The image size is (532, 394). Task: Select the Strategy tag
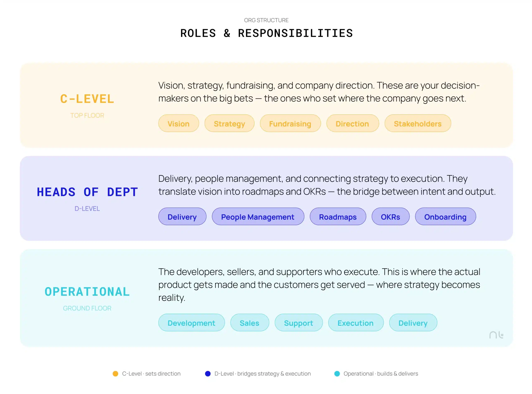[229, 123]
